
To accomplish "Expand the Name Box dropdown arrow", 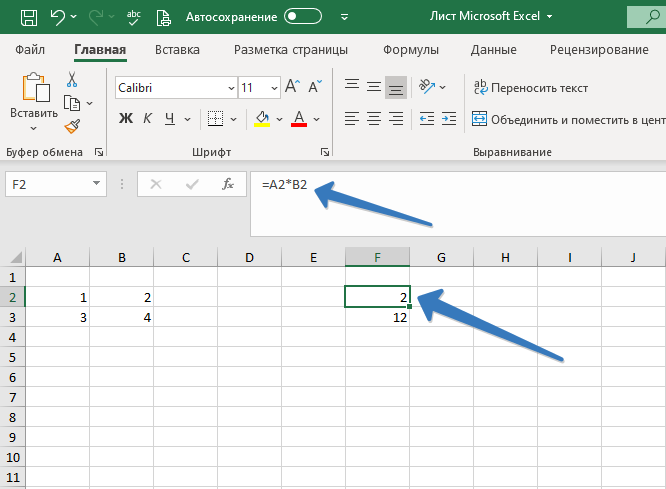I will click(x=96, y=184).
